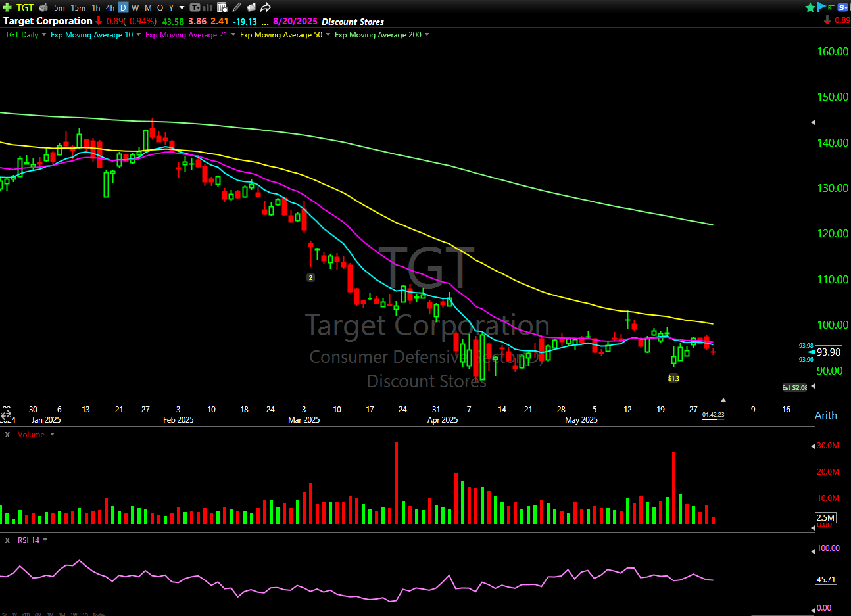
Task: Click the 8/20/2025 earnings date
Action: point(295,22)
